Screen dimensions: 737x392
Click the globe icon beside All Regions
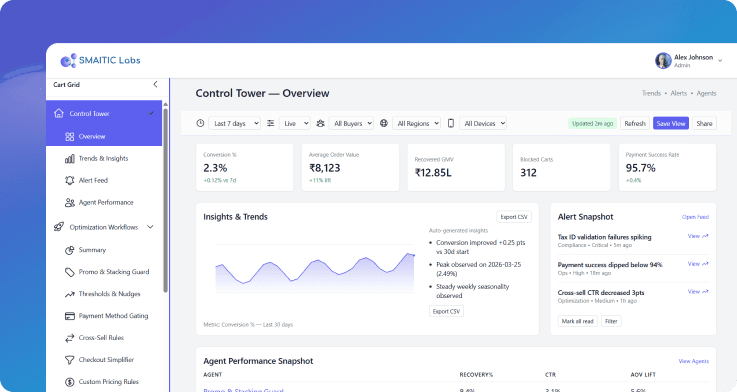point(384,123)
